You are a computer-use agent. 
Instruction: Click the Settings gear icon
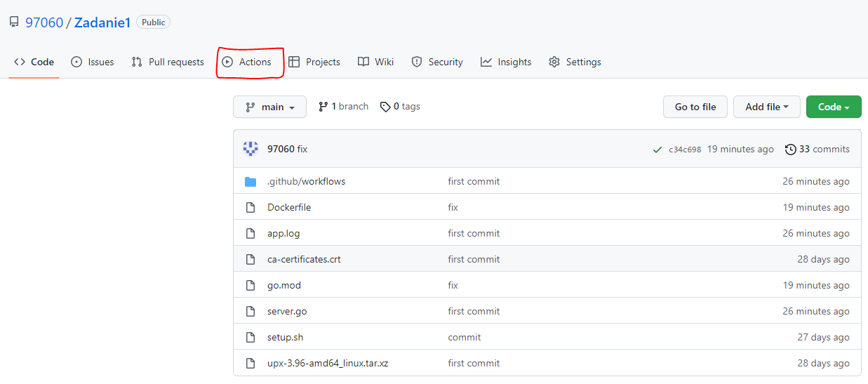(554, 62)
